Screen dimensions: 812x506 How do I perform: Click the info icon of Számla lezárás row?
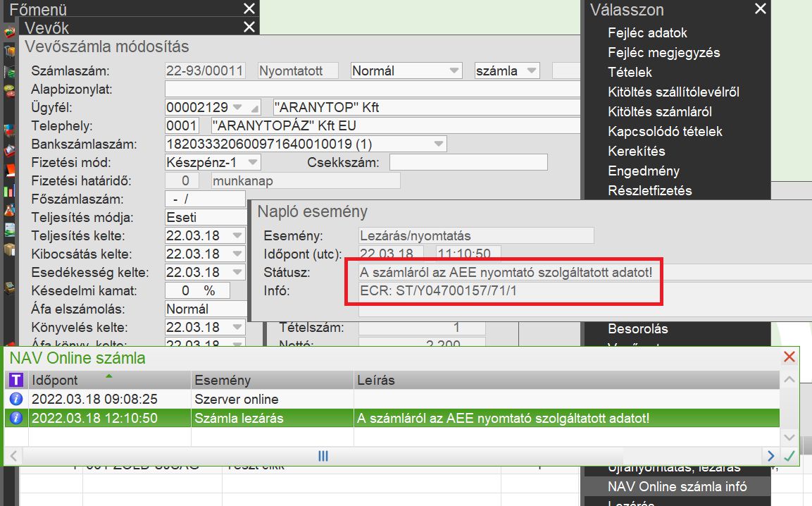16,418
